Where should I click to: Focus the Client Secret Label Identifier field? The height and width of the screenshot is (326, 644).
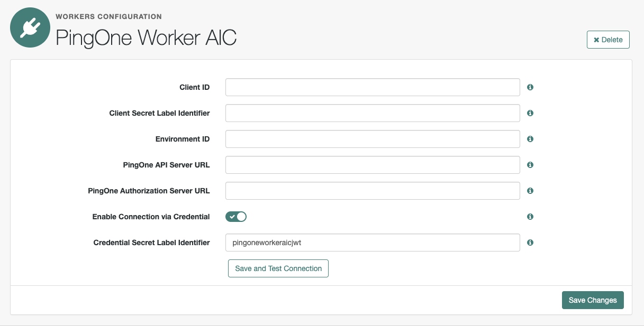coord(373,113)
